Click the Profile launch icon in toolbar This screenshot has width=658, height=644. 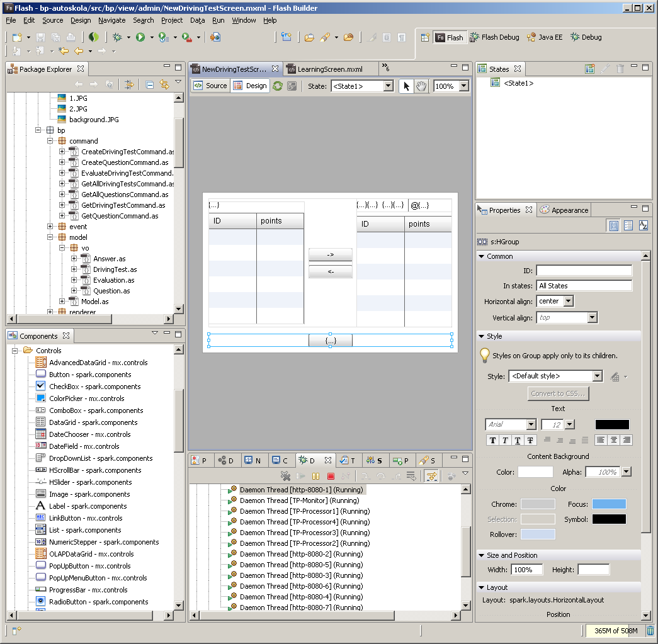coord(164,37)
